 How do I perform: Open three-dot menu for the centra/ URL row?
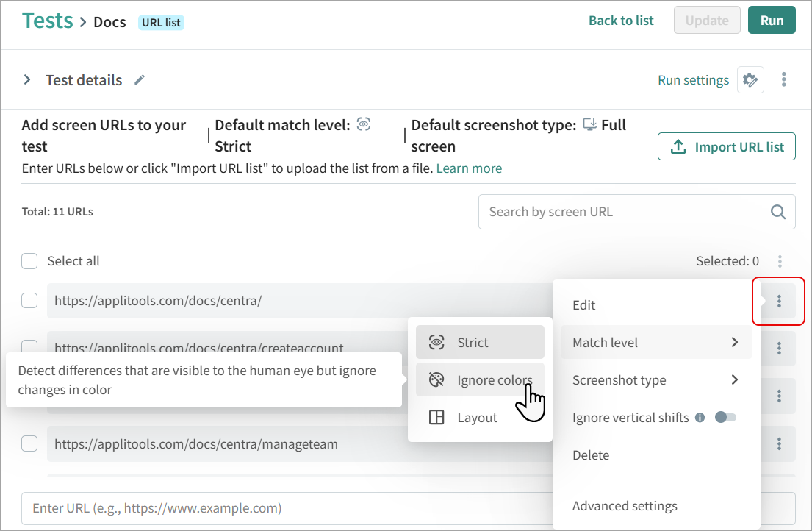click(x=779, y=301)
